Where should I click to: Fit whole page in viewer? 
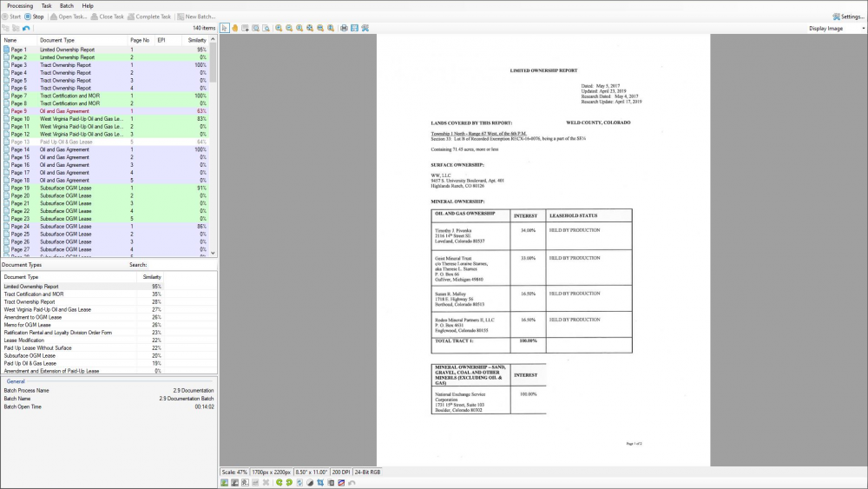[310, 28]
